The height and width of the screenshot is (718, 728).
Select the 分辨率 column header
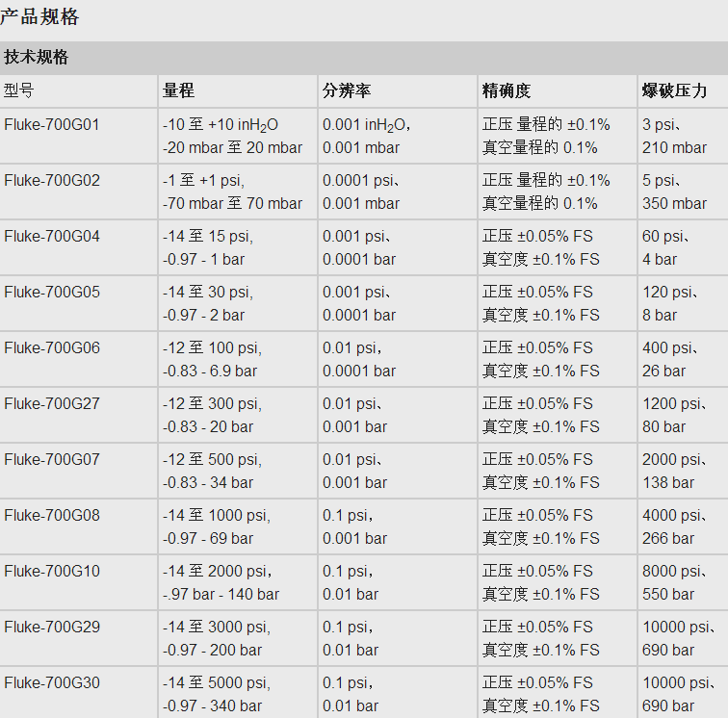pos(347,90)
